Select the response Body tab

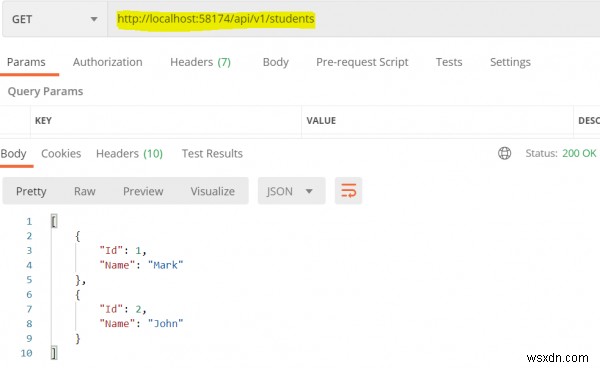tap(13, 154)
